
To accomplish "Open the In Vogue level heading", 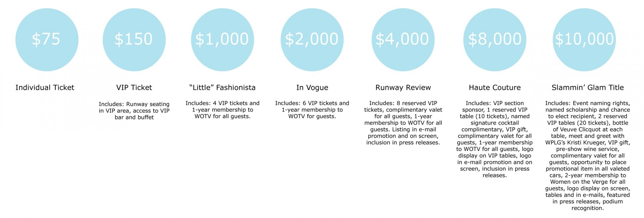I will pos(312,88).
